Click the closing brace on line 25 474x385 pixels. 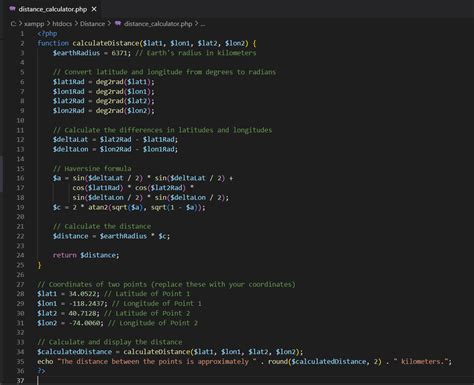[x=39, y=265]
